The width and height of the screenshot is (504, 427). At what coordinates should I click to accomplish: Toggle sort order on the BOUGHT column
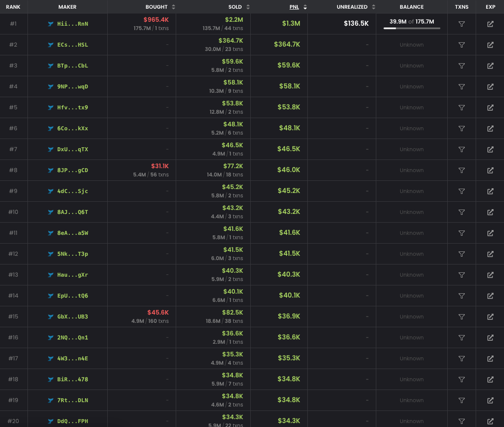[174, 7]
